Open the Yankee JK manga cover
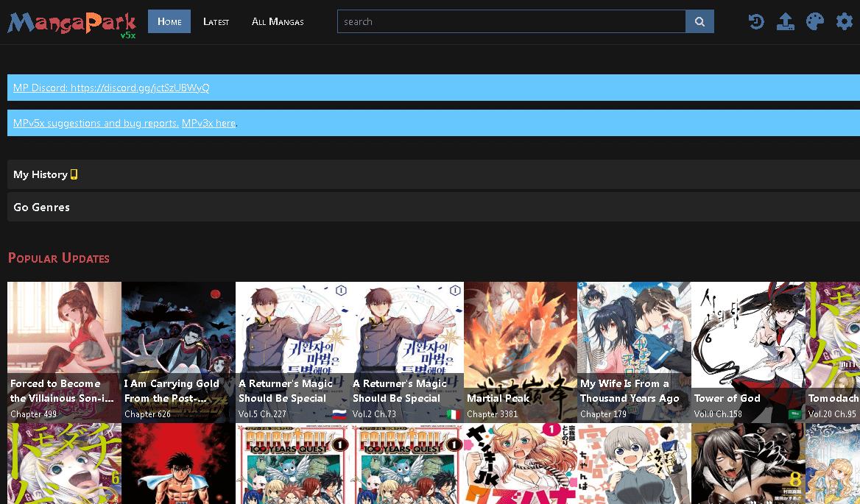The width and height of the screenshot is (860, 504). (521, 464)
